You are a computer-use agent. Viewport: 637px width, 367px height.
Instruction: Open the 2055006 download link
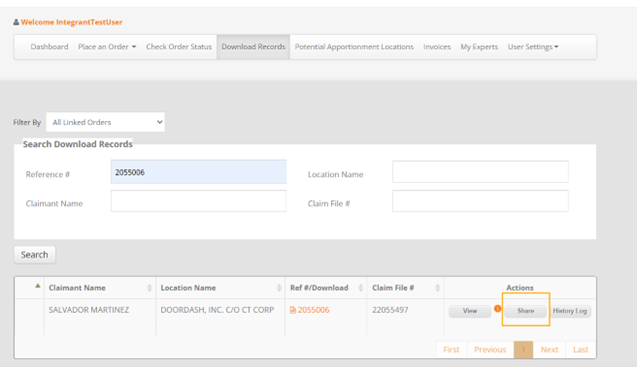coord(313,310)
